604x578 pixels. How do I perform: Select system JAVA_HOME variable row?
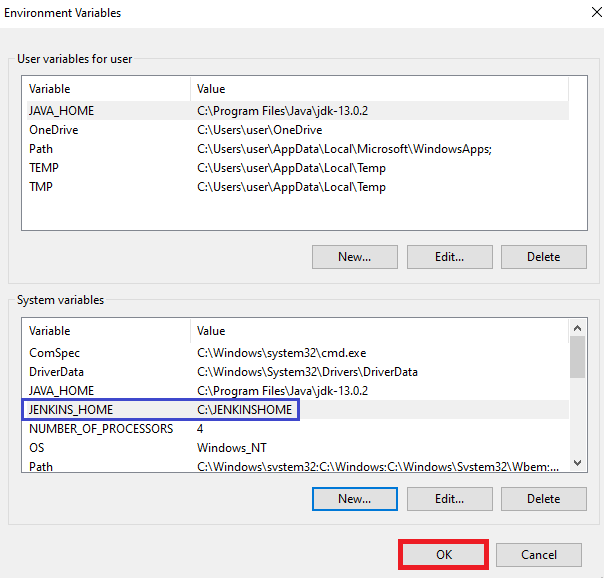point(298,391)
